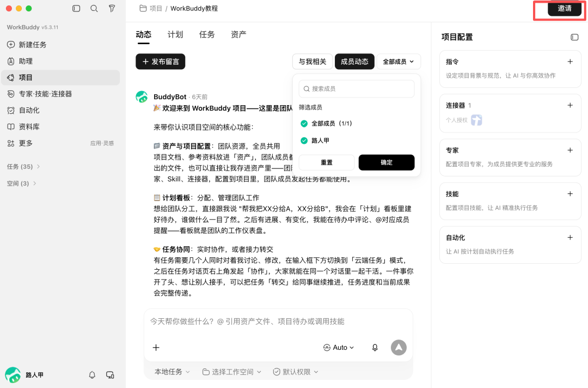Switch to the 任务 tab
Screen dimensions: 588x388
point(207,34)
